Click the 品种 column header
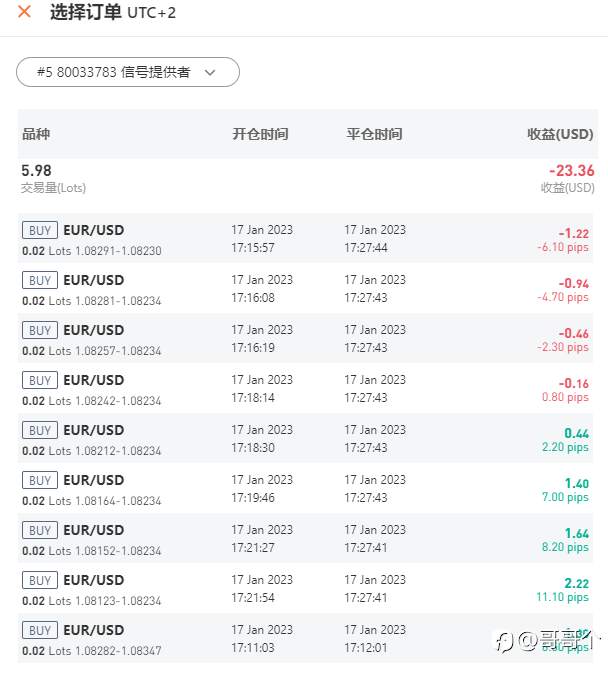 [x=36, y=134]
